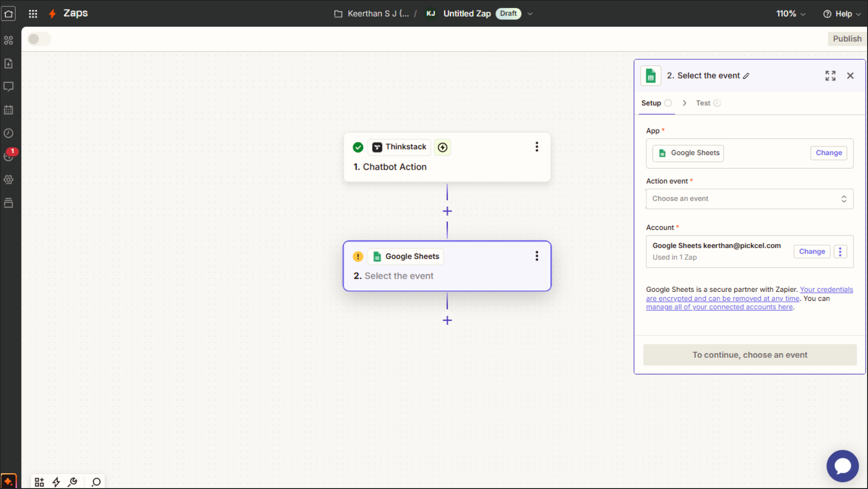Open account options three-dot menu

pyautogui.click(x=840, y=252)
